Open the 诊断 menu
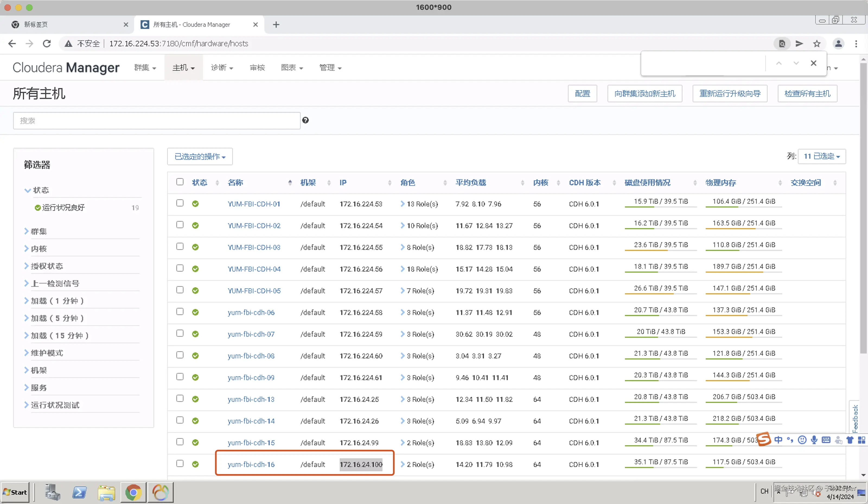The image size is (868, 504). point(222,68)
